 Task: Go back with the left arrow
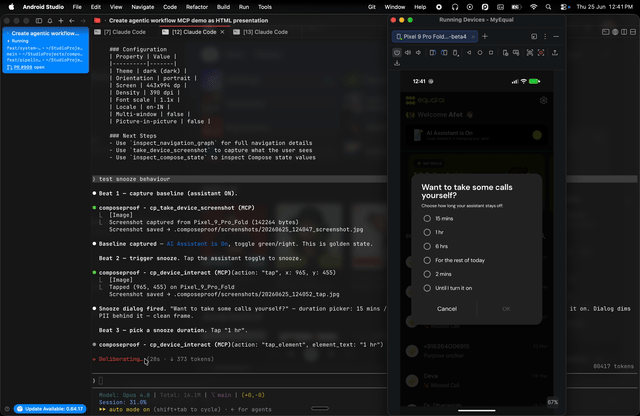(72, 20)
